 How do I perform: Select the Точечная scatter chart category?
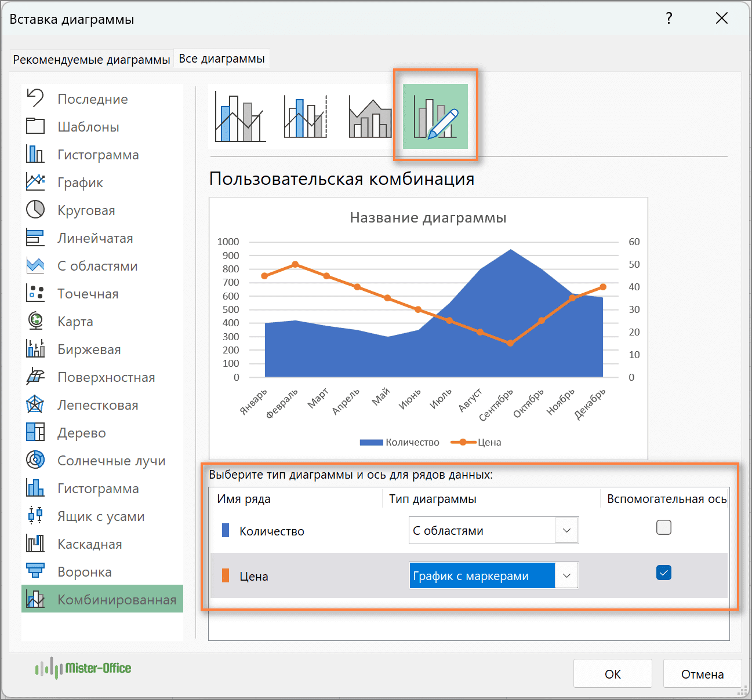[88, 294]
